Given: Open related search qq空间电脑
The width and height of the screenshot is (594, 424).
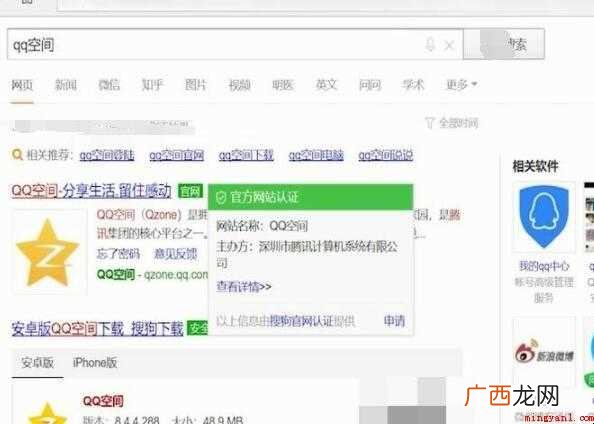Looking at the screenshot, I should 316,155.
